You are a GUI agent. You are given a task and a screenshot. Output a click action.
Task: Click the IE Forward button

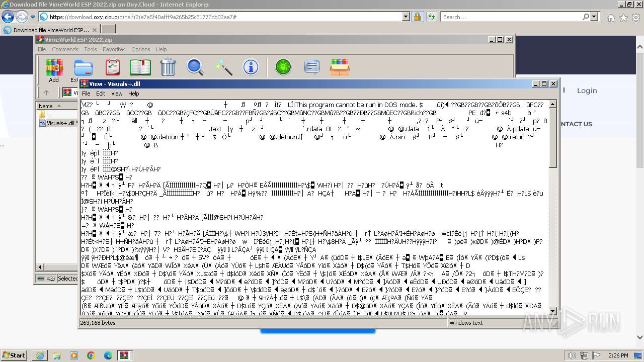click(x=22, y=17)
